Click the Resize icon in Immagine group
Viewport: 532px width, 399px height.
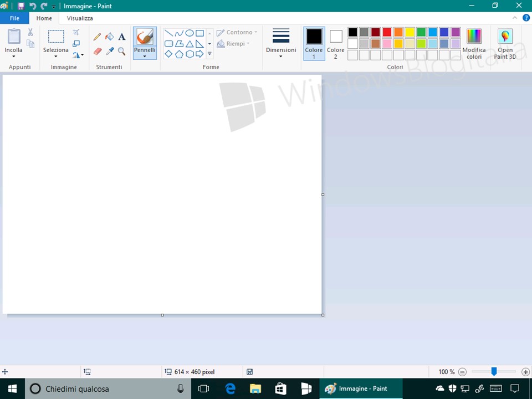pos(76,43)
